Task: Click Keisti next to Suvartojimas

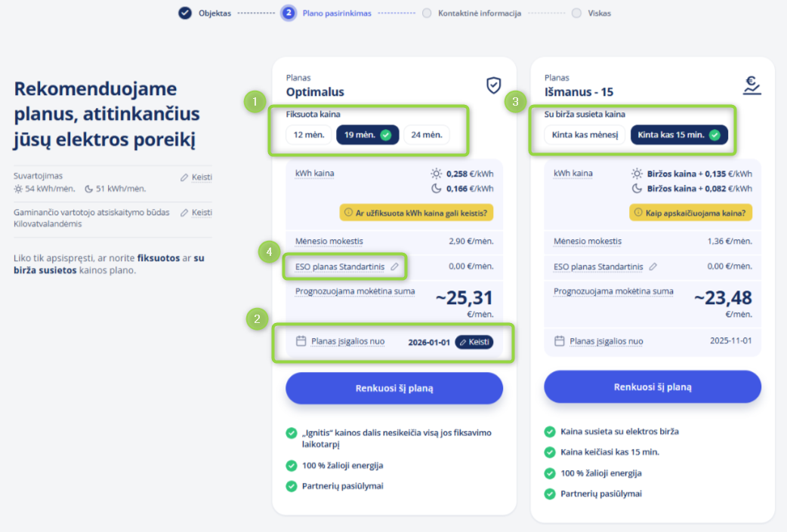Action: (196, 177)
